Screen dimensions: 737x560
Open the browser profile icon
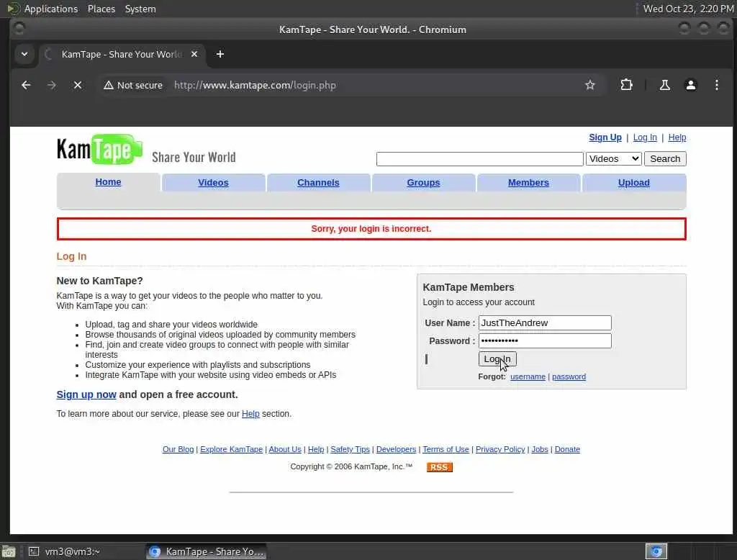[690, 85]
